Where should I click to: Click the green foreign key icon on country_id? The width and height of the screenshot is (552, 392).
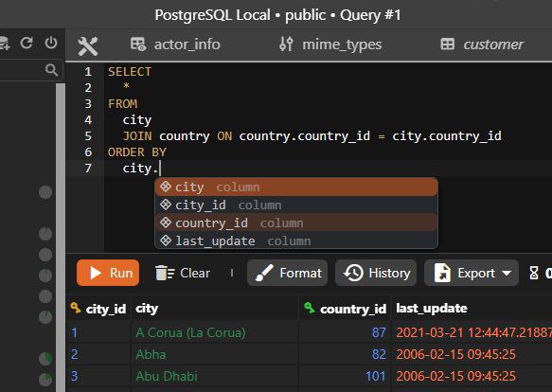click(310, 308)
